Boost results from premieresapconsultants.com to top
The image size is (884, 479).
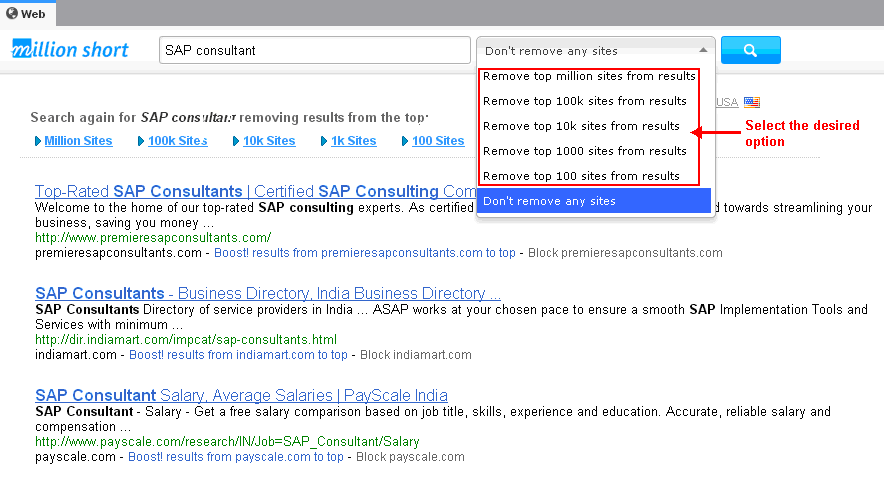pyautogui.click(x=365, y=253)
